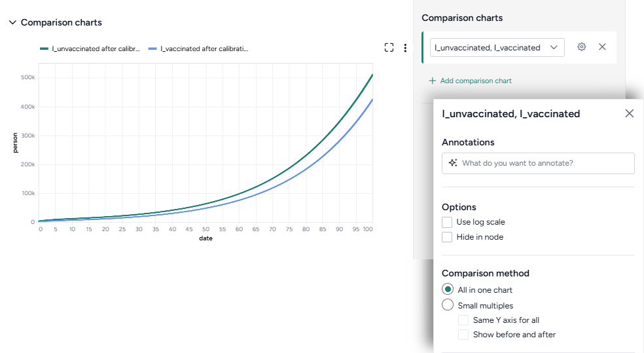Toggle I_vaccinated blue legend swatch
This screenshot has width=644, height=353.
[x=153, y=48]
